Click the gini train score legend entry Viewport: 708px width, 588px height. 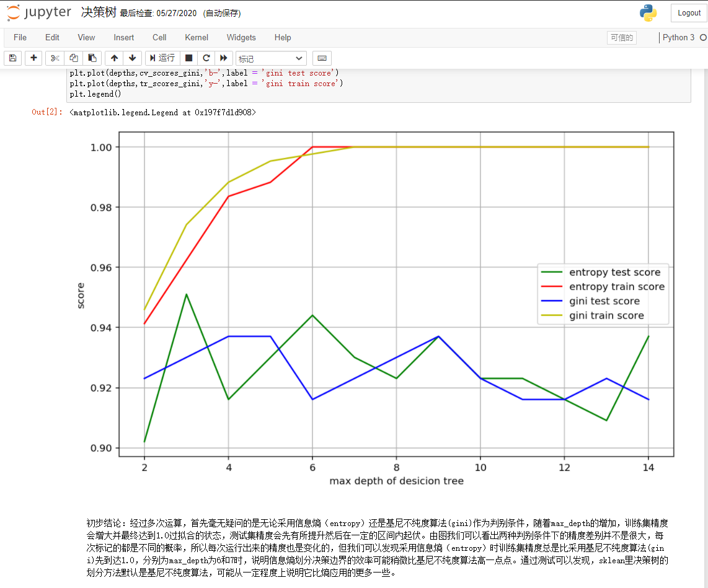click(x=593, y=315)
